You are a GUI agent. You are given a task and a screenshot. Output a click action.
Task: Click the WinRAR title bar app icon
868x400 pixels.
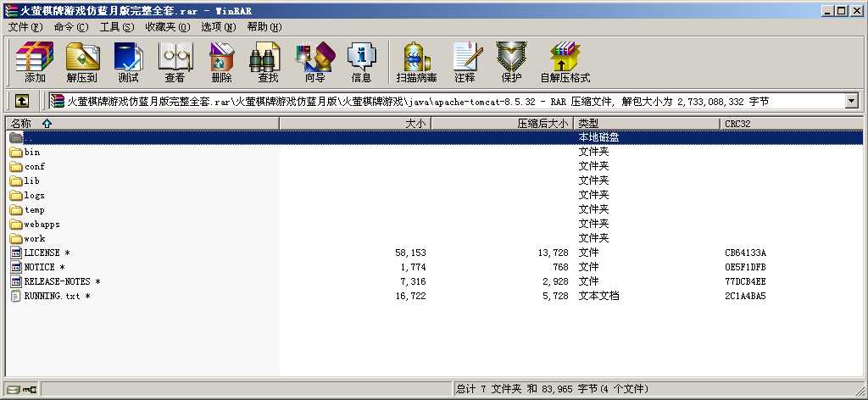pyautogui.click(x=10, y=10)
